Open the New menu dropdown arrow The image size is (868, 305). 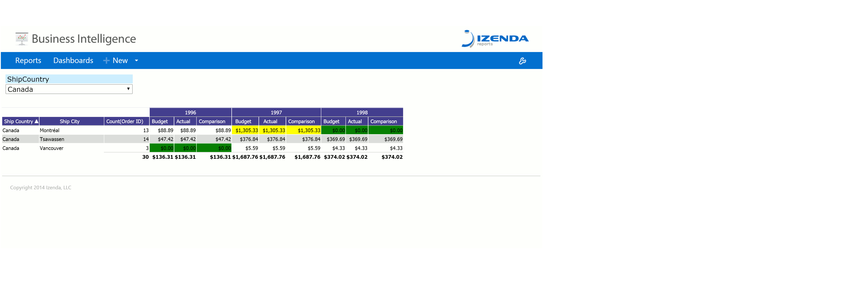136,61
